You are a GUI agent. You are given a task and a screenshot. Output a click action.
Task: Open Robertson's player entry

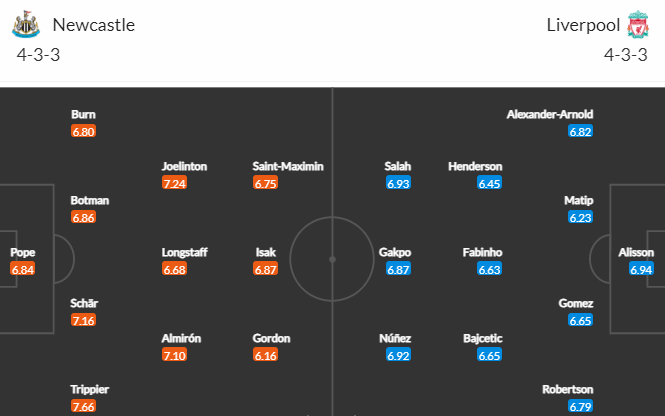tap(567, 389)
